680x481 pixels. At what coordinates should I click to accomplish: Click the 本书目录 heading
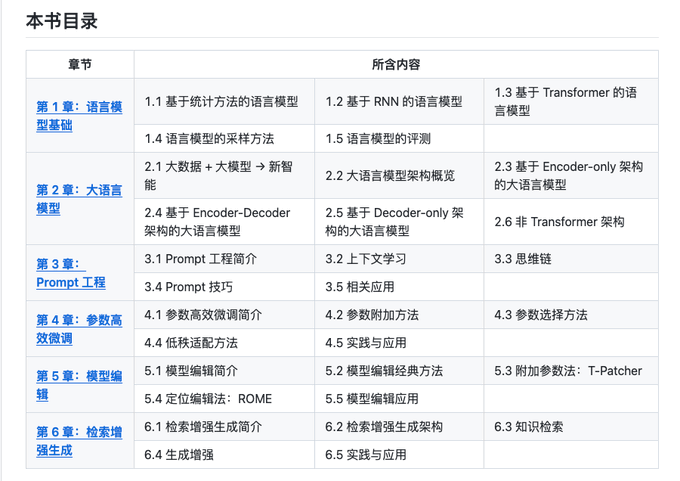pyautogui.click(x=62, y=21)
